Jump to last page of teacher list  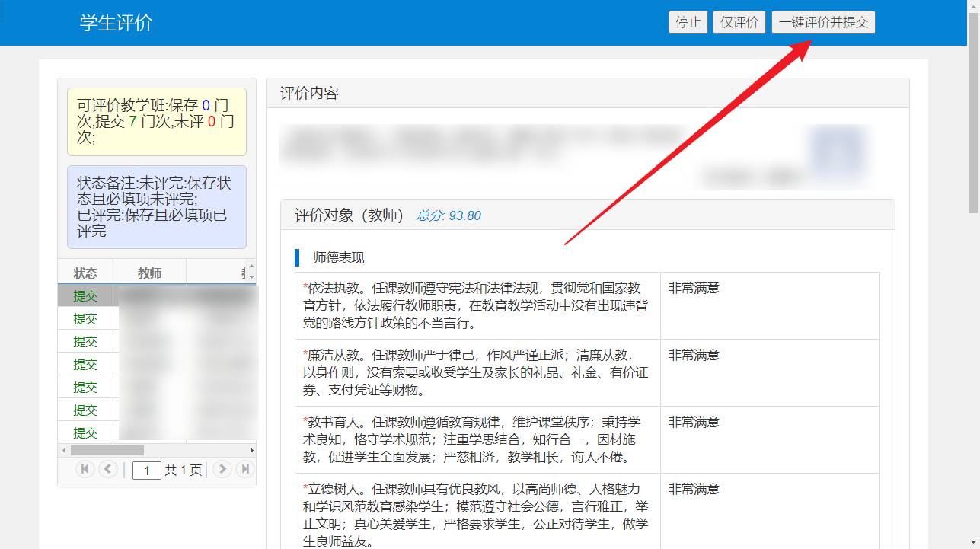pos(244,469)
